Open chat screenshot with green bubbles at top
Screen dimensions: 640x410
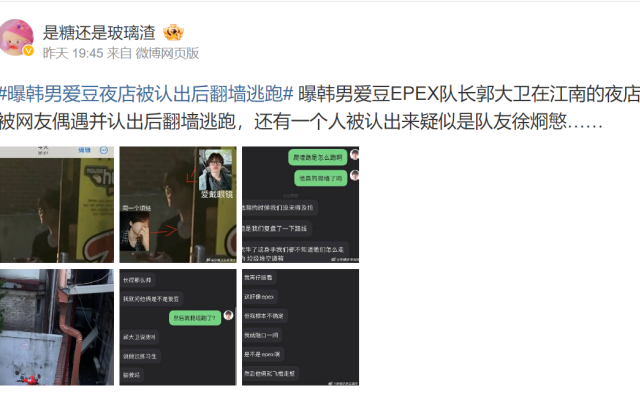[300, 204]
